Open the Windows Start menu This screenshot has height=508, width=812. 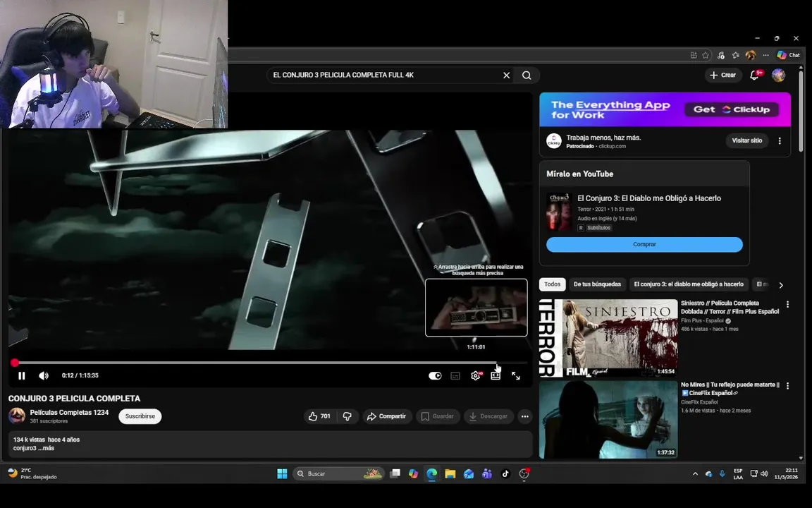coord(282,474)
